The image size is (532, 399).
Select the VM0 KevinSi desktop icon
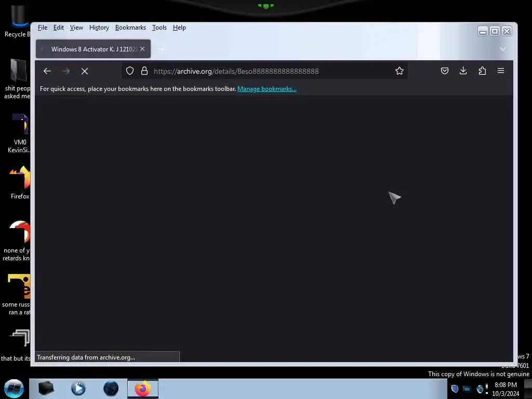click(x=20, y=133)
